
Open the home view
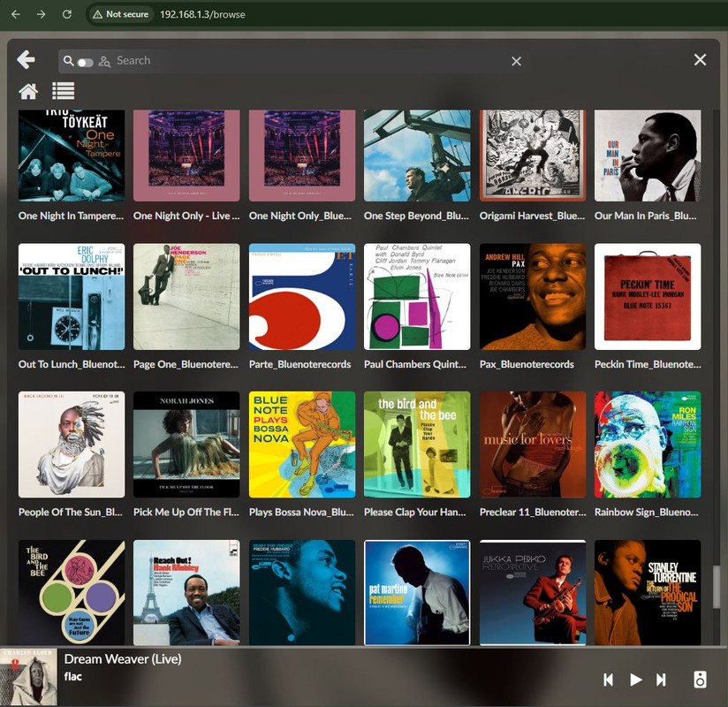(x=28, y=91)
